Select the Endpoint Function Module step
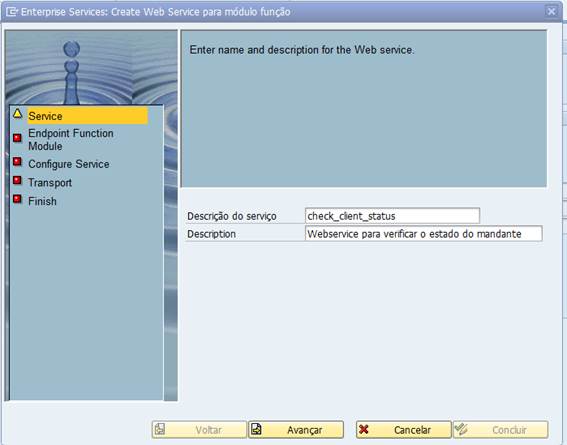 pyautogui.click(x=71, y=140)
